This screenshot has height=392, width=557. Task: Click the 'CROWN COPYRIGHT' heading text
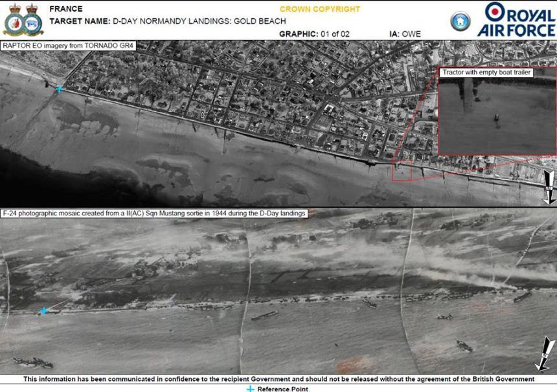click(x=319, y=9)
